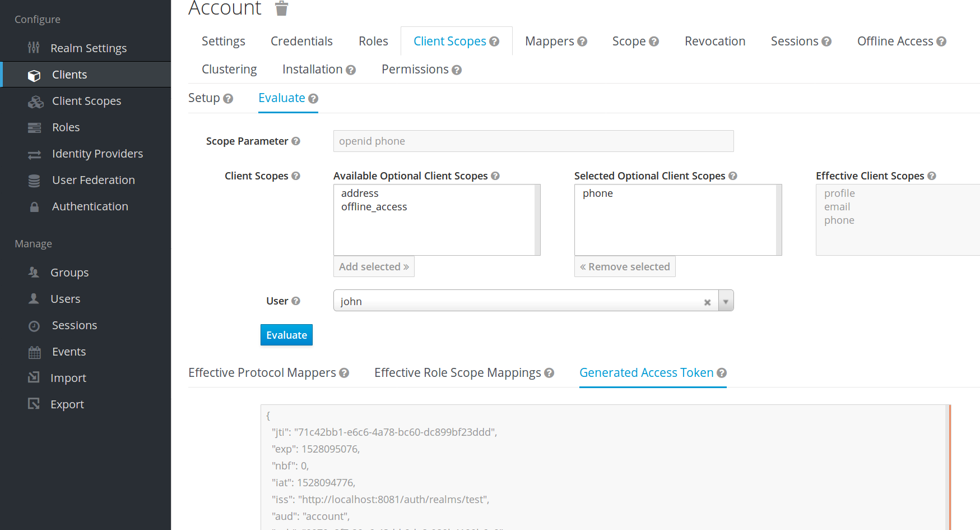Expand the User dropdown arrow
980x530 pixels.
click(726, 301)
